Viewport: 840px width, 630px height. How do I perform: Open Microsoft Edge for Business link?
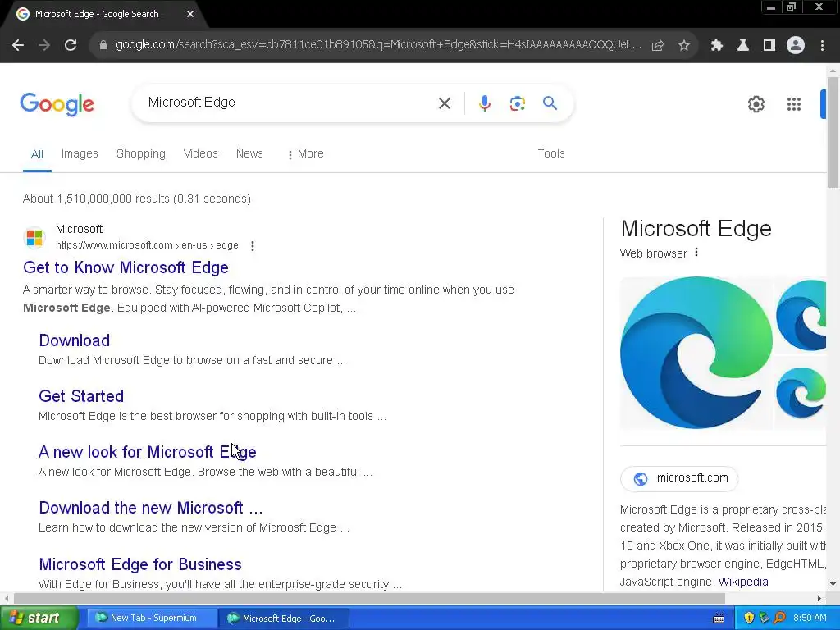coord(140,564)
